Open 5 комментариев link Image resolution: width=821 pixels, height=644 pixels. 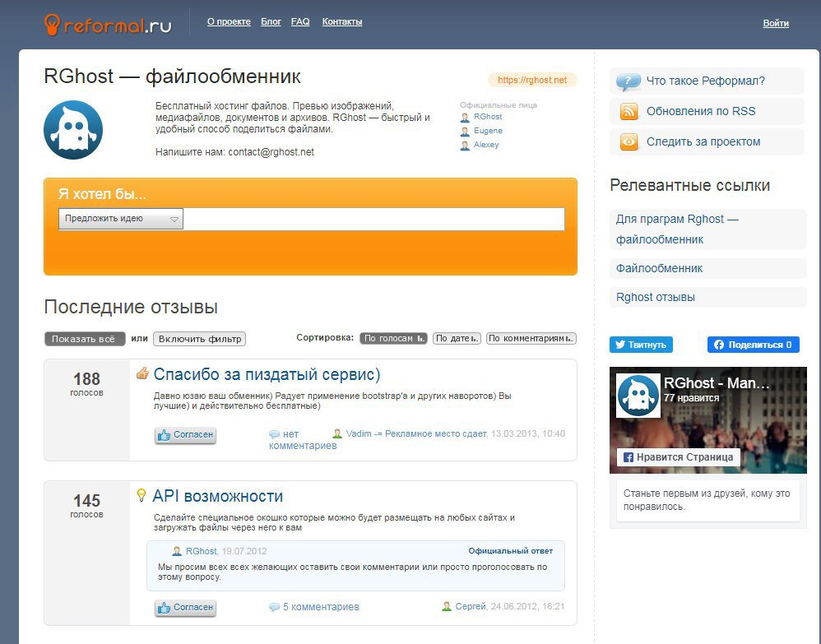coord(321,607)
